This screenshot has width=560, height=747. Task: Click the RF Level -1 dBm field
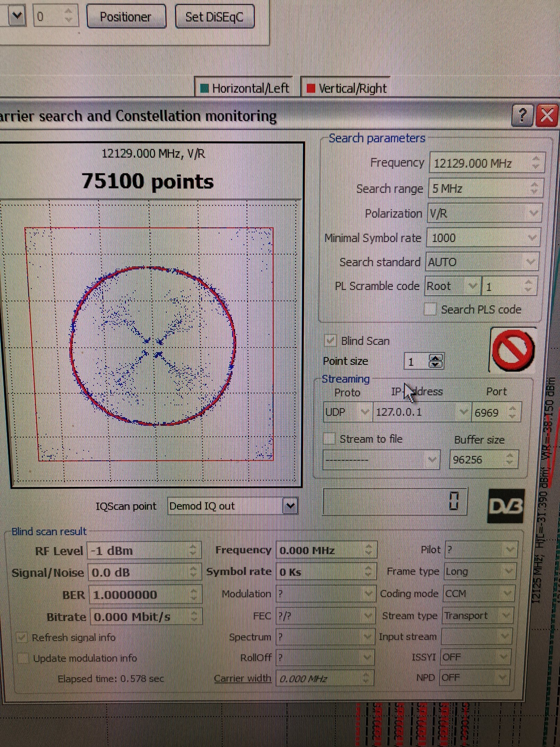pos(144,551)
